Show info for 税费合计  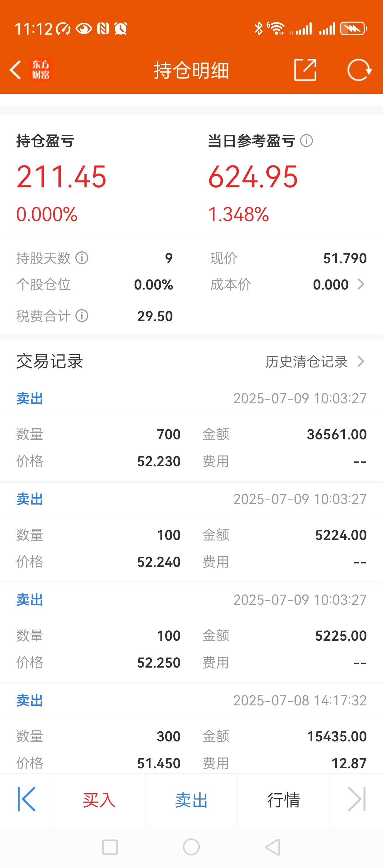point(82,316)
